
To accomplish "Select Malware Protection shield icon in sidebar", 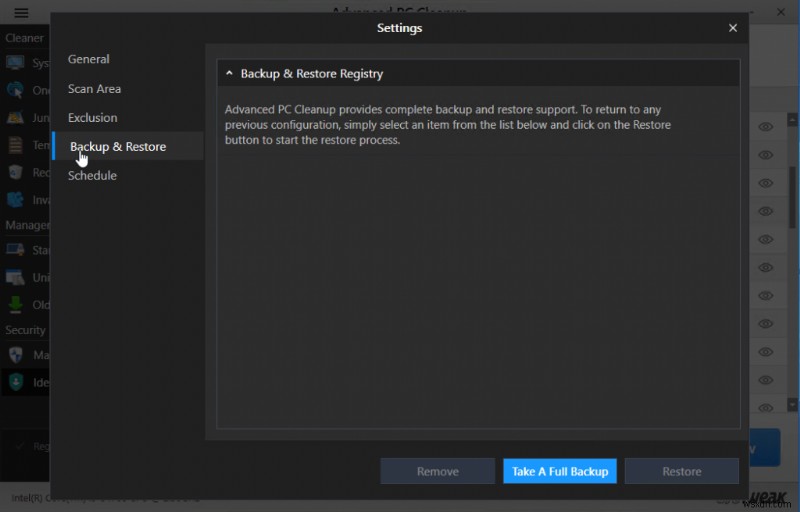I will [16, 354].
